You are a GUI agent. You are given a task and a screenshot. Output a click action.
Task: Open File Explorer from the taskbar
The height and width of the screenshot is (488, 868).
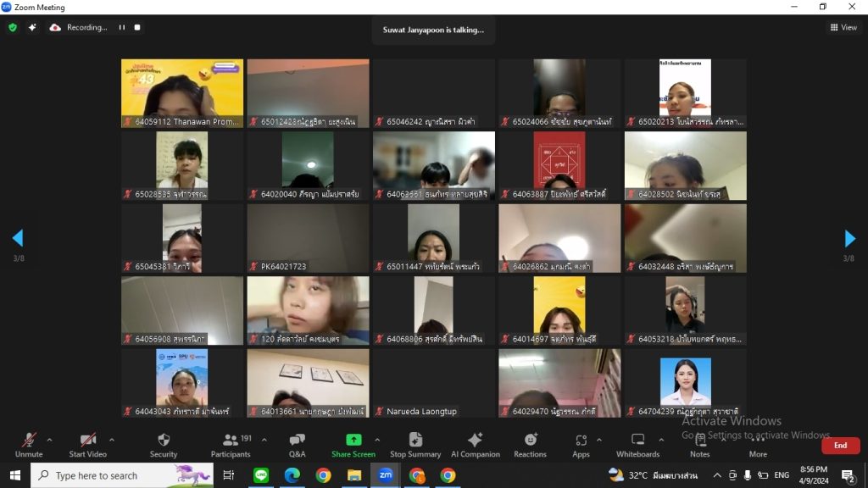coord(354,475)
